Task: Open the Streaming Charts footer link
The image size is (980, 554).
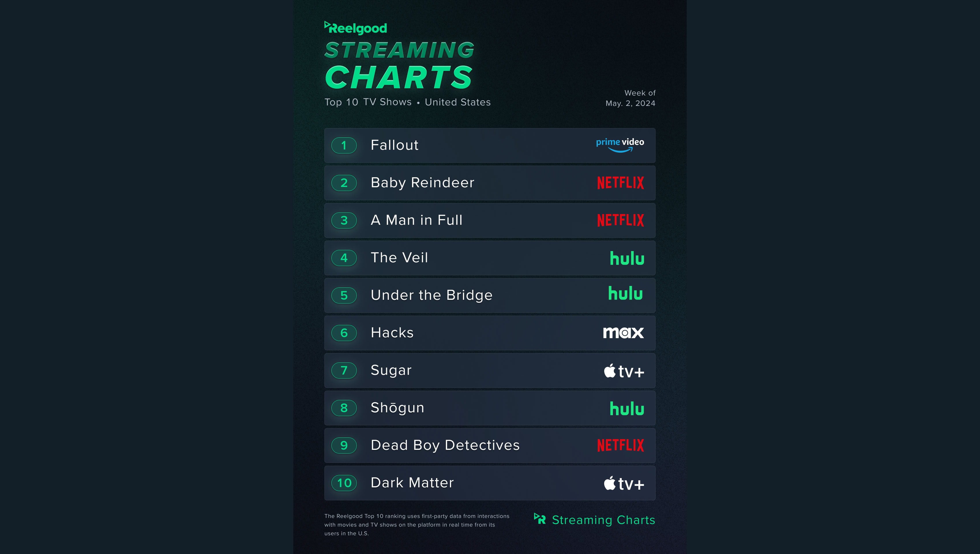Action: tap(603, 520)
